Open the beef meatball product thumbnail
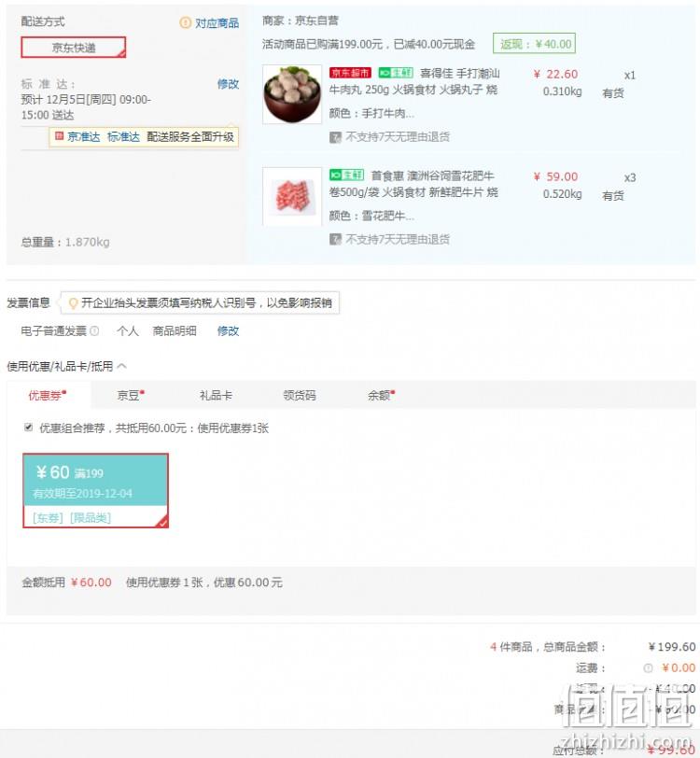 [x=292, y=94]
